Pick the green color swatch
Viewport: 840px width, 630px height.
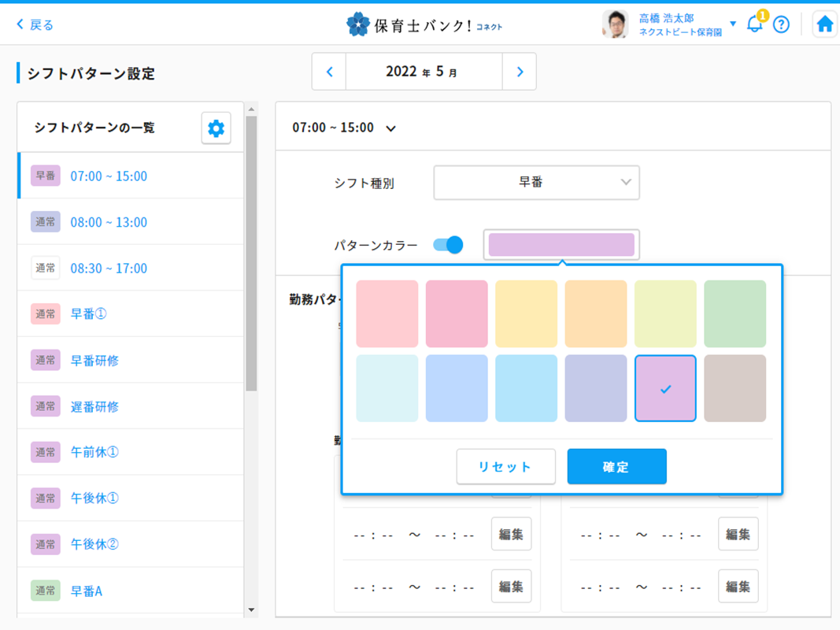click(x=735, y=314)
